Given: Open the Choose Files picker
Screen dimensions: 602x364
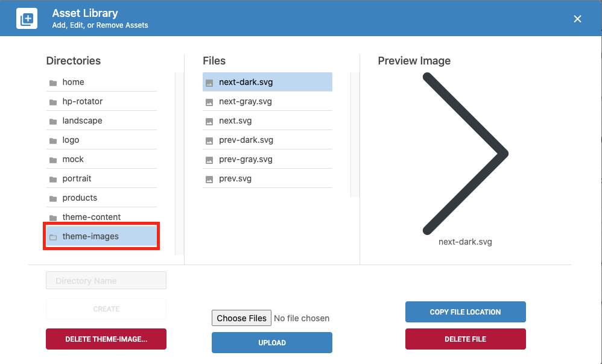Looking at the screenshot, I should pyautogui.click(x=241, y=318).
